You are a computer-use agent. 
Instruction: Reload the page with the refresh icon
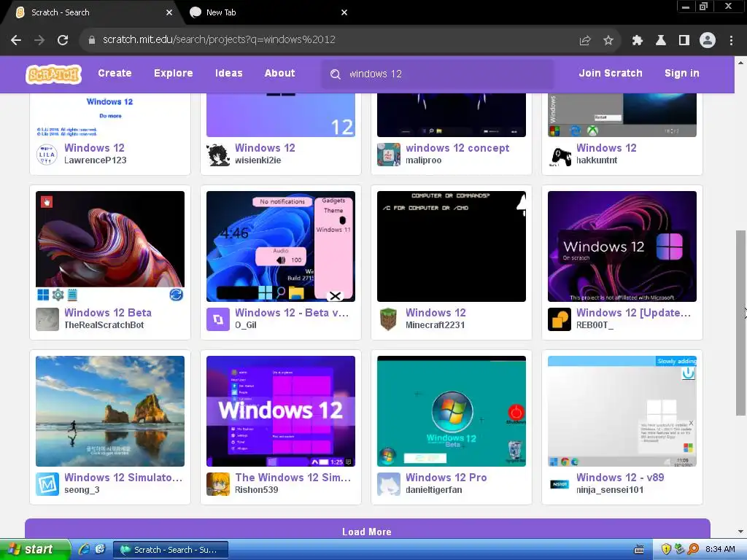click(63, 40)
